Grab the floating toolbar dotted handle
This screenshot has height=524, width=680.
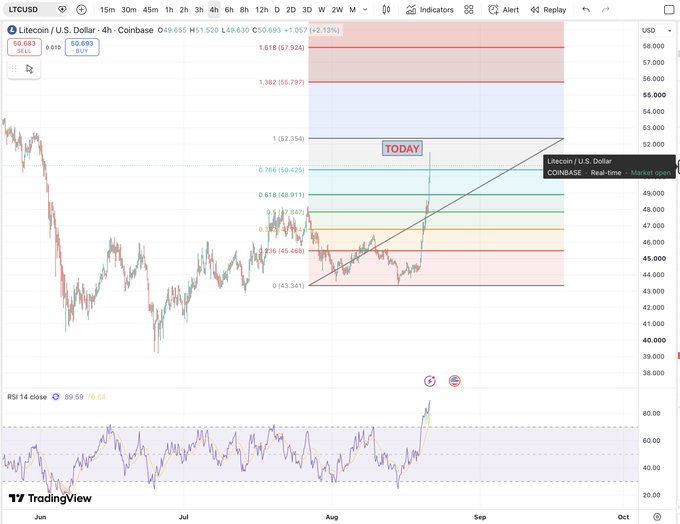(x=14, y=69)
